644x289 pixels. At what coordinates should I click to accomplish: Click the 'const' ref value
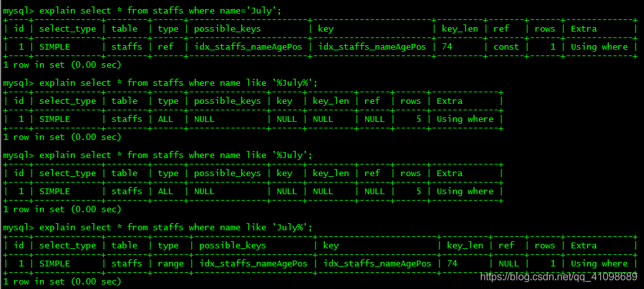pyautogui.click(x=506, y=47)
